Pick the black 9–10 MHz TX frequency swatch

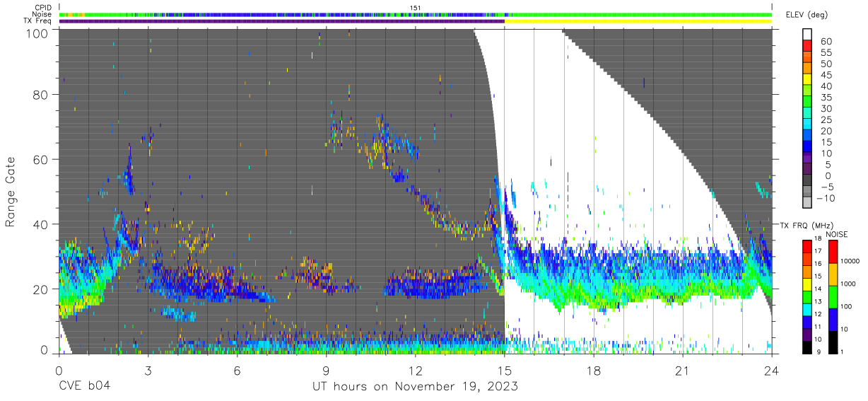click(x=806, y=347)
